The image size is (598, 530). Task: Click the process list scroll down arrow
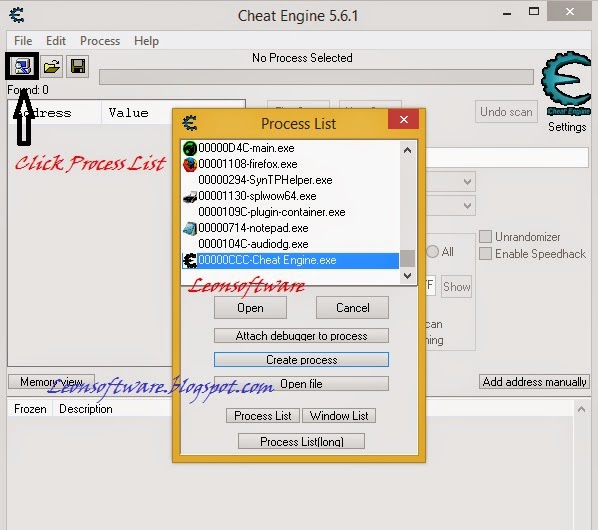tap(407, 275)
